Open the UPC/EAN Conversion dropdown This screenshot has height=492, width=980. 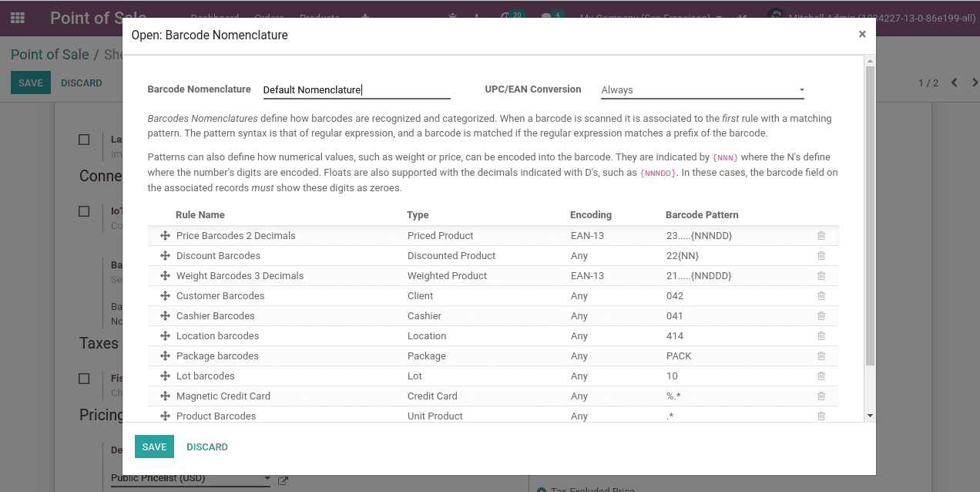pyautogui.click(x=703, y=90)
